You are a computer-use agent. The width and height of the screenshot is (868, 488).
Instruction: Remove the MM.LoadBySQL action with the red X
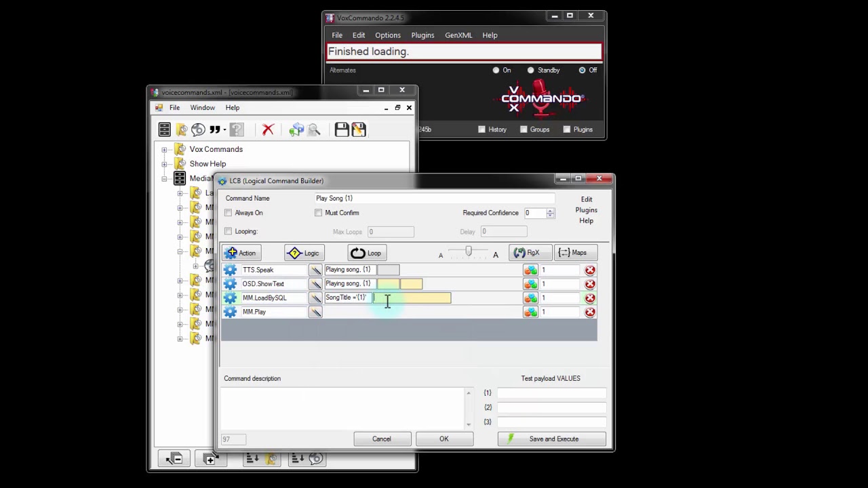(x=590, y=298)
